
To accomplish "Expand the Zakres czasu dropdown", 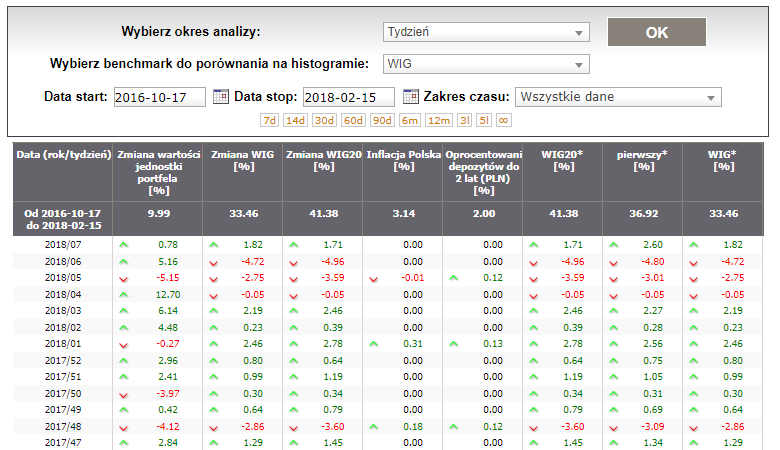I will [x=618, y=97].
